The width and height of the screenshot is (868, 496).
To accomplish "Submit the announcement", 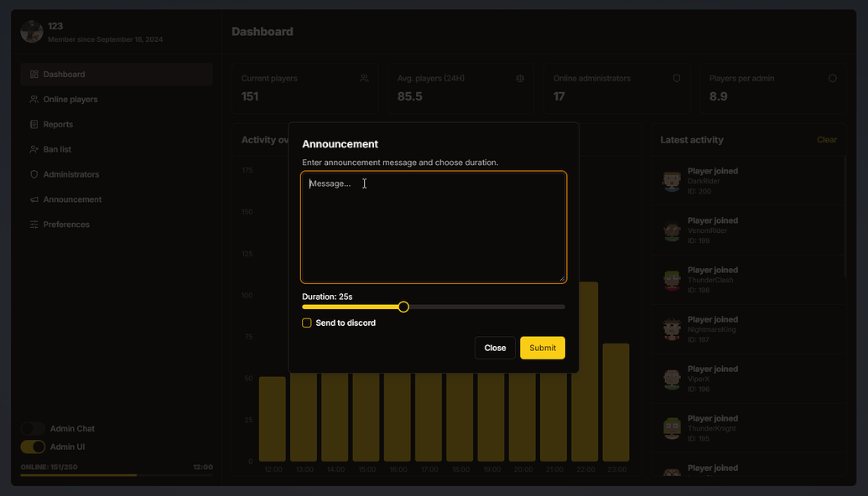I will pos(542,348).
